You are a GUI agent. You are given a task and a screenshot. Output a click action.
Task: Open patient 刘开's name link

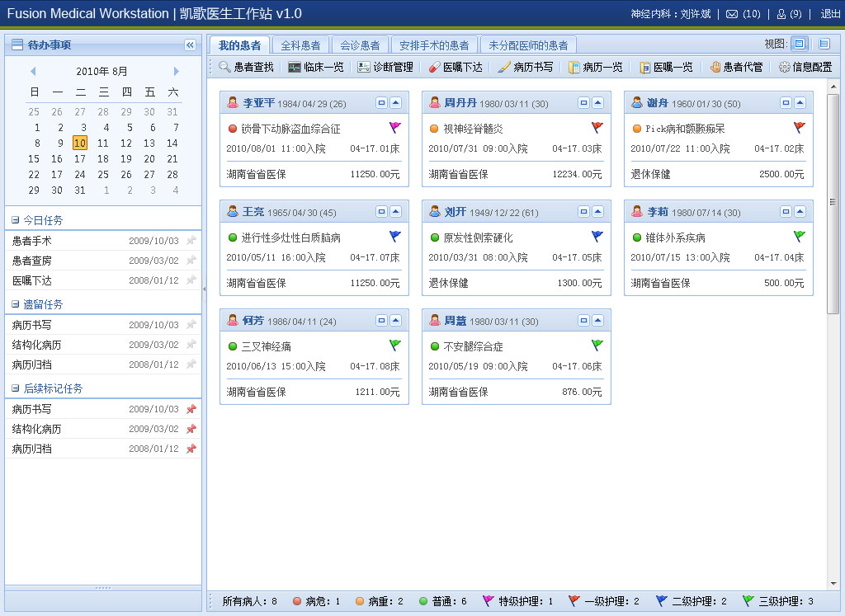pos(455,212)
